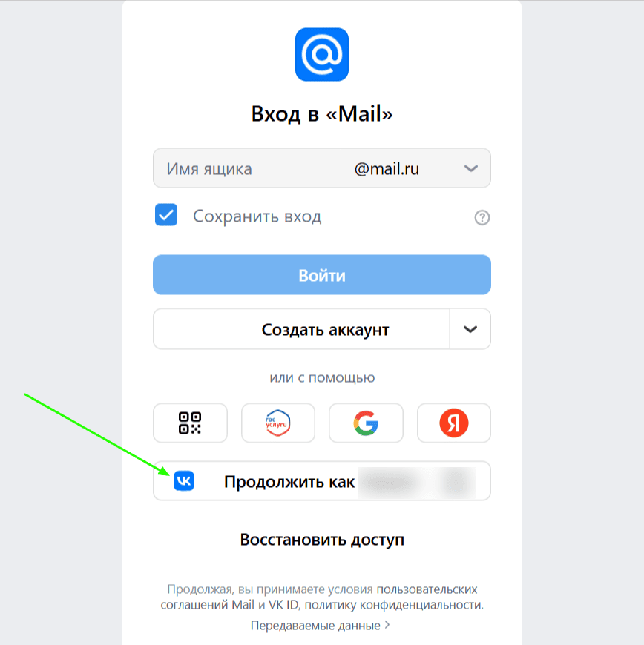Open the Восстановить доступ link

[x=322, y=539]
